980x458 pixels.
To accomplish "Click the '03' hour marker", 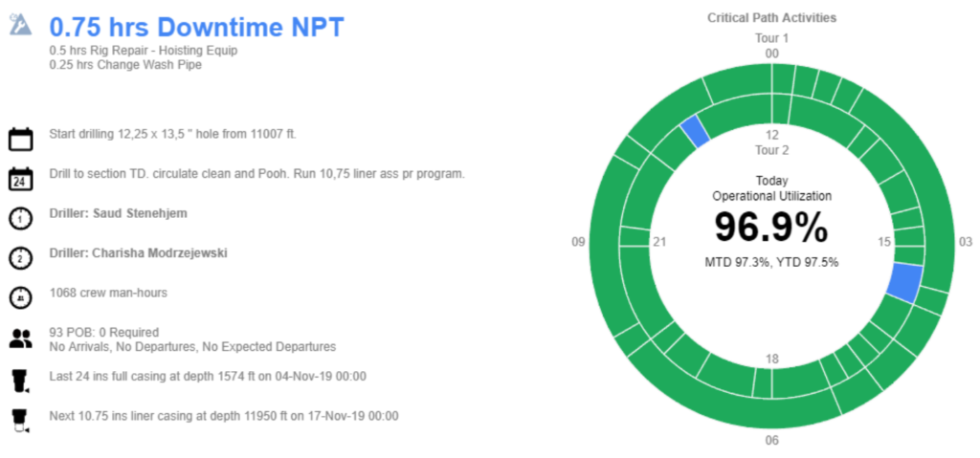I will point(965,242).
